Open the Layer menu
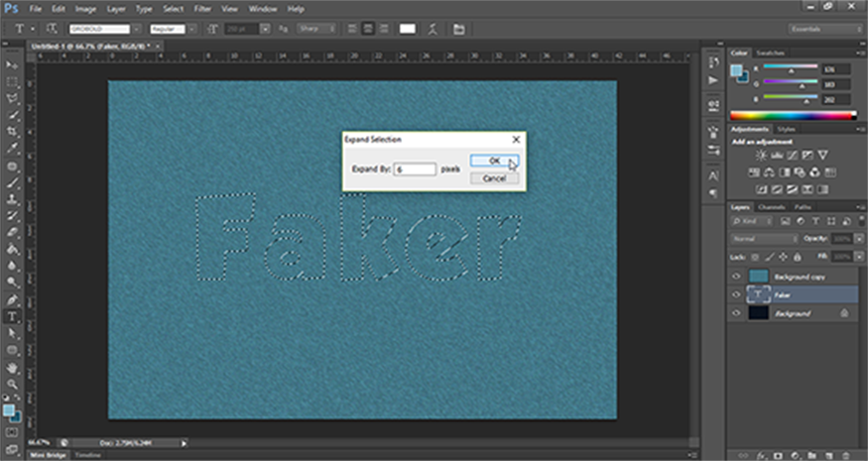 point(116,9)
